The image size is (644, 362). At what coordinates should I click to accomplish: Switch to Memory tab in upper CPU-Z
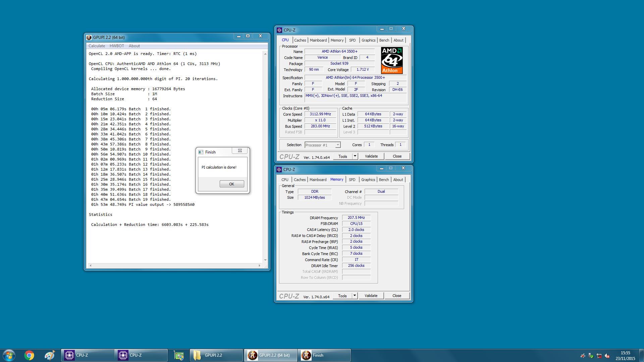coord(337,40)
